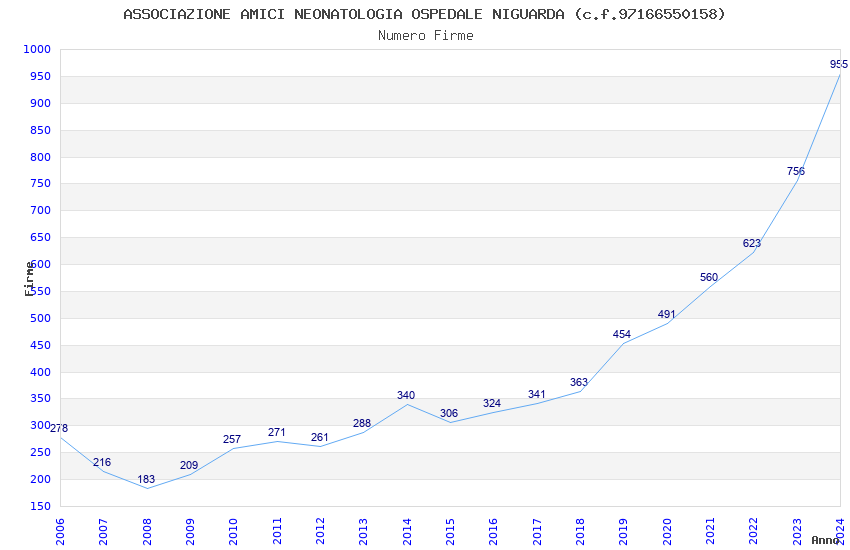Select data label 623 for 2022
Image resolution: width=850 pixels, height=550 pixels.
(x=752, y=243)
